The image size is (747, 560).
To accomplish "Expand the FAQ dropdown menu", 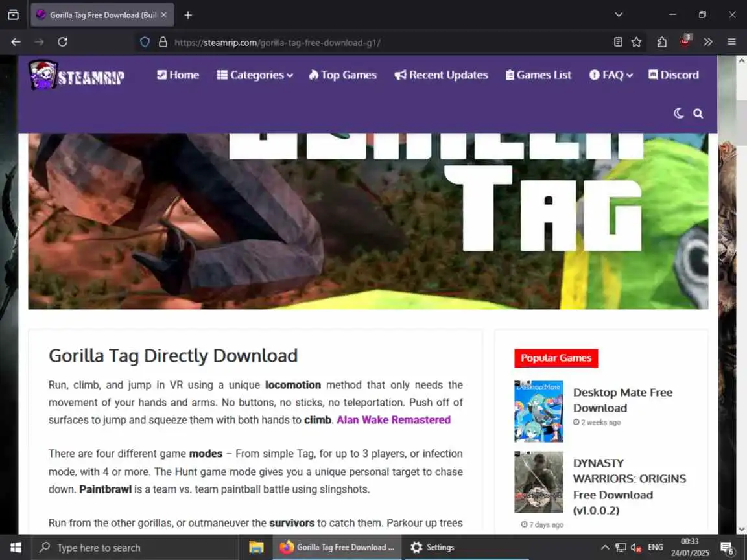I will 611,75.
